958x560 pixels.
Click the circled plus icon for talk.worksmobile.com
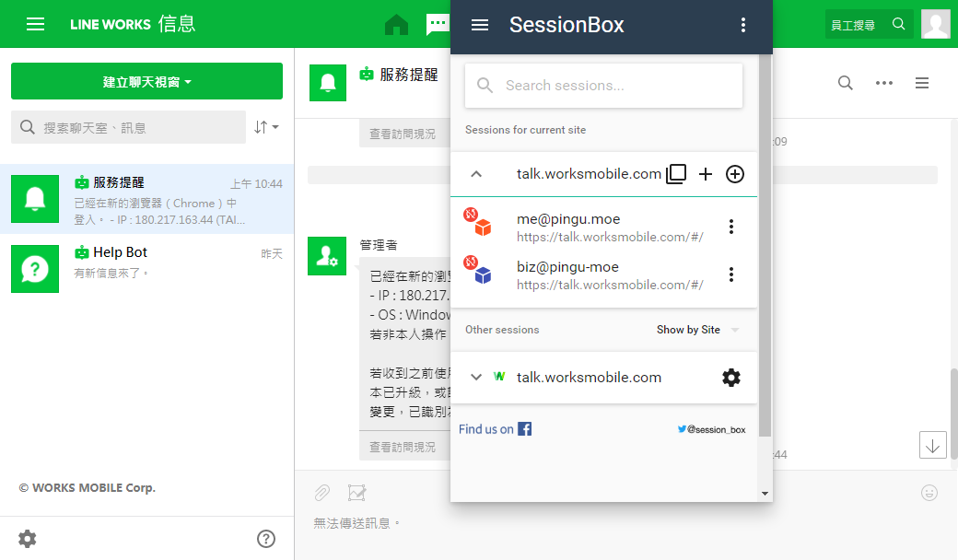coord(734,173)
